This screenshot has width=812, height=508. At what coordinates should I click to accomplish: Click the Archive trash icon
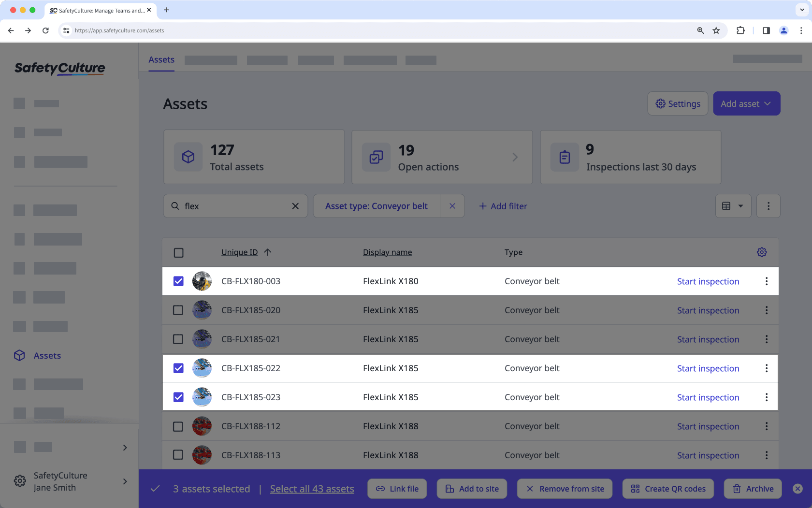pos(737,489)
